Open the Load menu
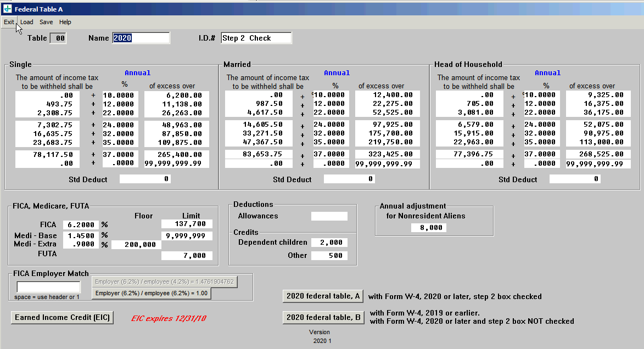This screenshot has height=349, width=644. [27, 22]
